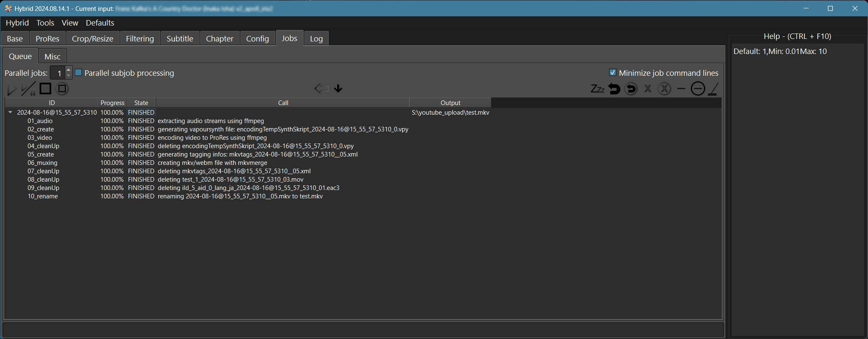Click the circled X icon in job toolbar
The width and height of the screenshot is (868, 339).
[664, 89]
